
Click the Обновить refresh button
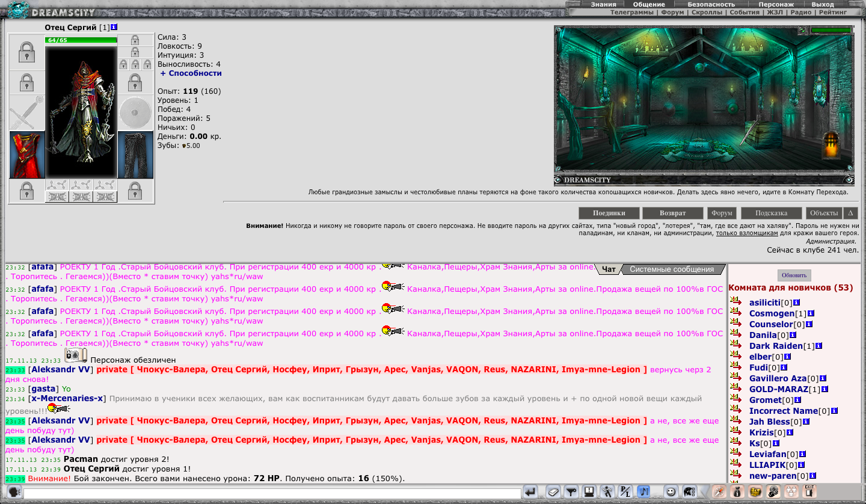(794, 275)
